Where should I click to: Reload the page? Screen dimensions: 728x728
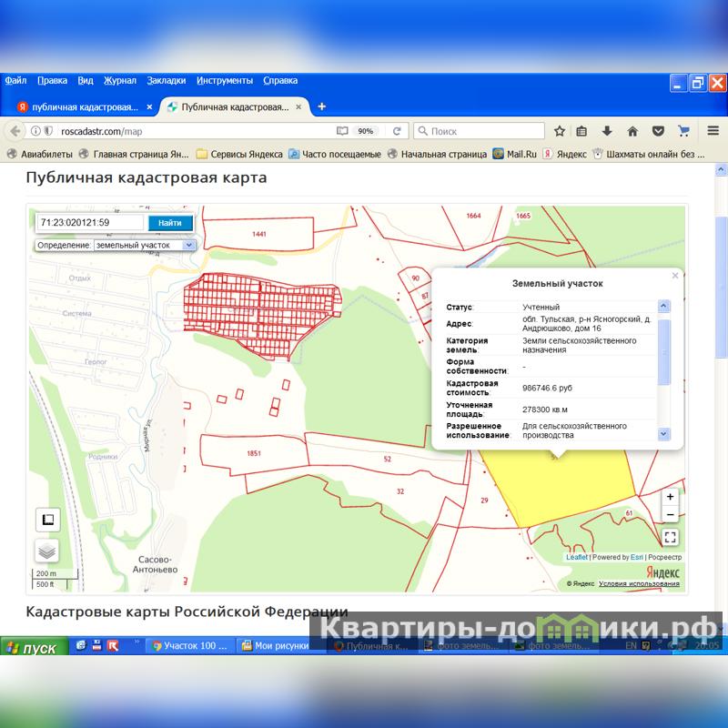tap(397, 131)
